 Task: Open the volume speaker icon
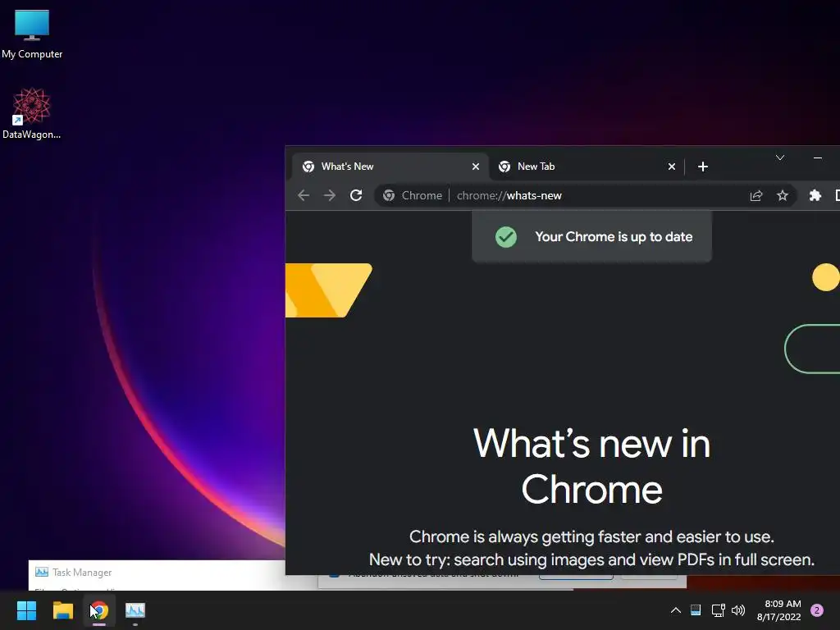click(738, 610)
